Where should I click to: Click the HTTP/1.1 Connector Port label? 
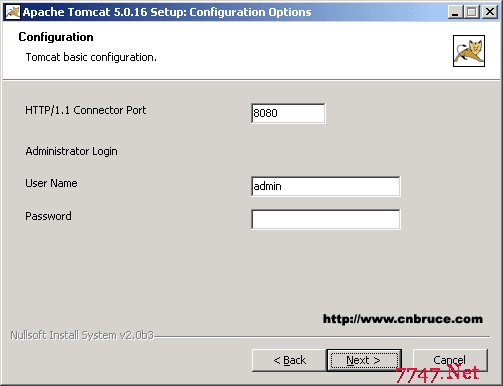click(x=86, y=110)
